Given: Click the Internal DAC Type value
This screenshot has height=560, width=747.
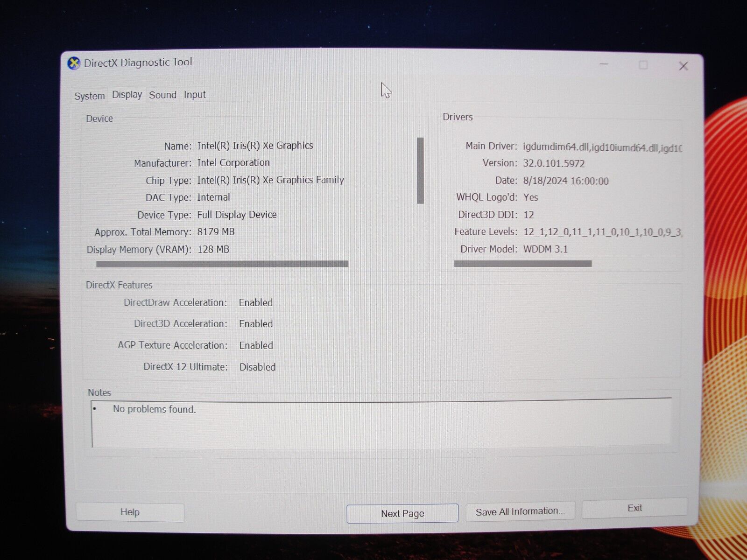Looking at the screenshot, I should pos(213,197).
